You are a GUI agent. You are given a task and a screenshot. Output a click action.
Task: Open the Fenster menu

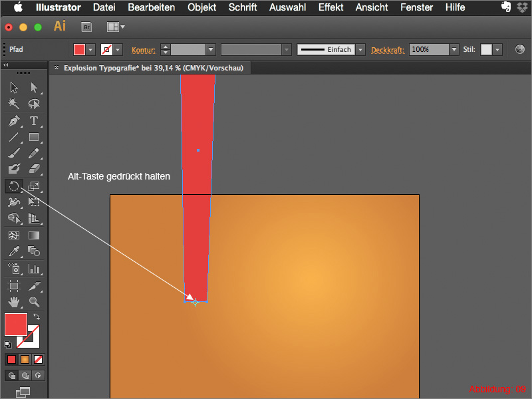pyautogui.click(x=416, y=7)
